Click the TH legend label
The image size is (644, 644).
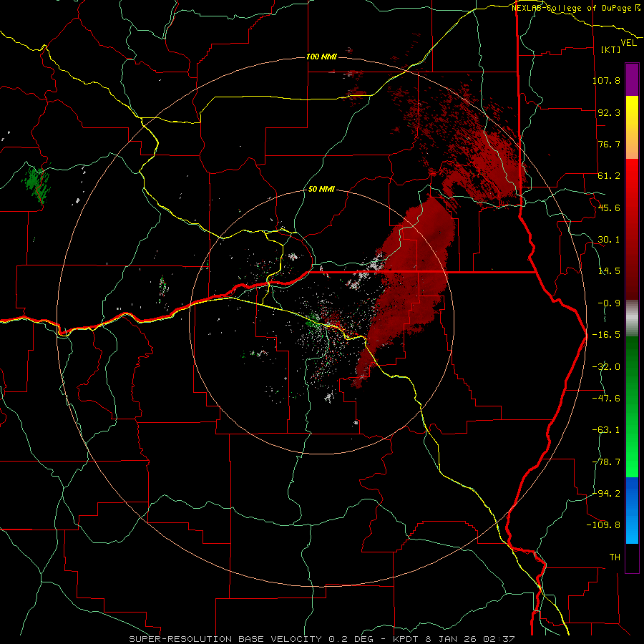click(x=615, y=557)
